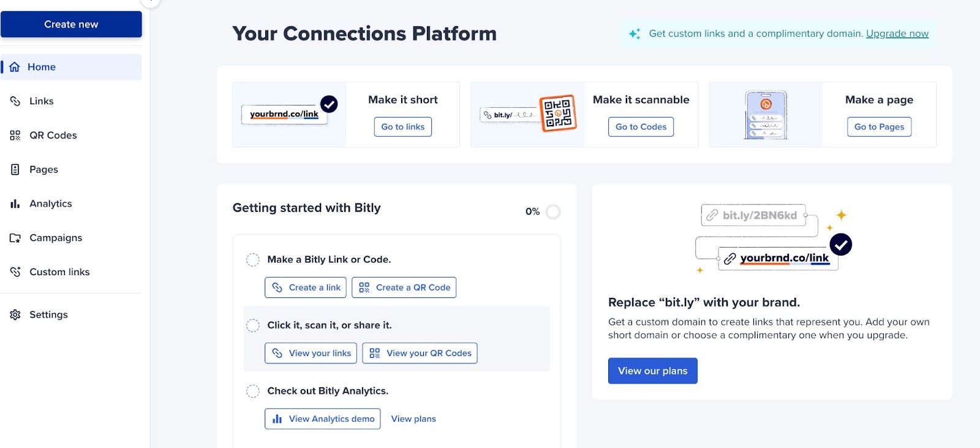Open the Analytics bar chart icon

[15, 203]
